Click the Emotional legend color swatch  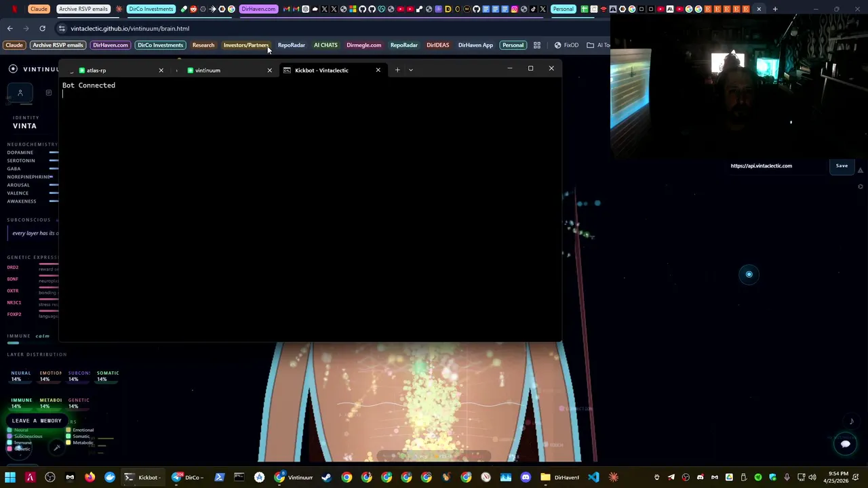(68, 430)
